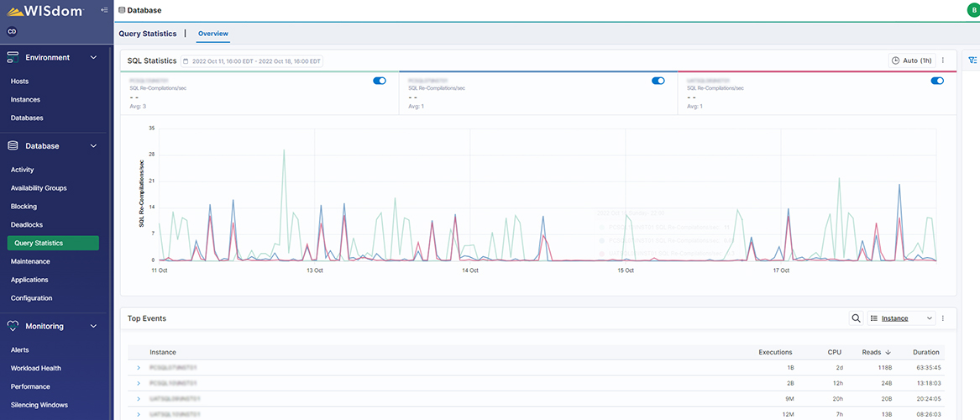Open Top Events three-dot menu
The image size is (980, 420).
(943, 318)
